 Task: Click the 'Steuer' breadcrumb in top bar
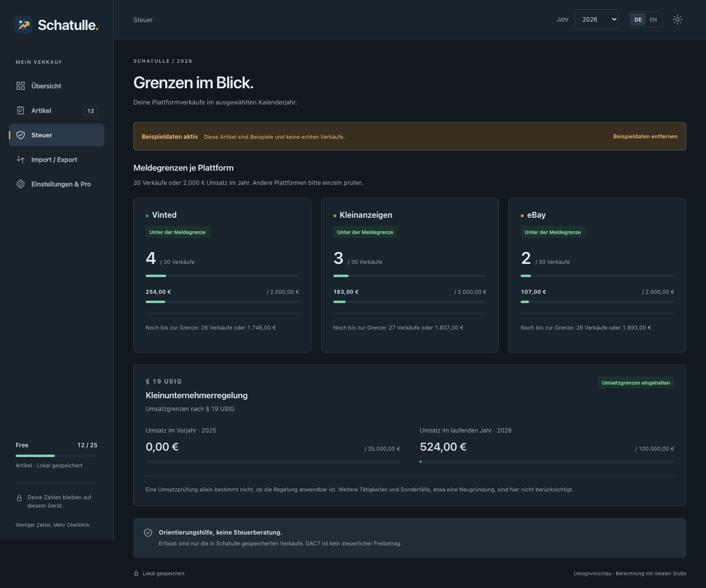[143, 20]
